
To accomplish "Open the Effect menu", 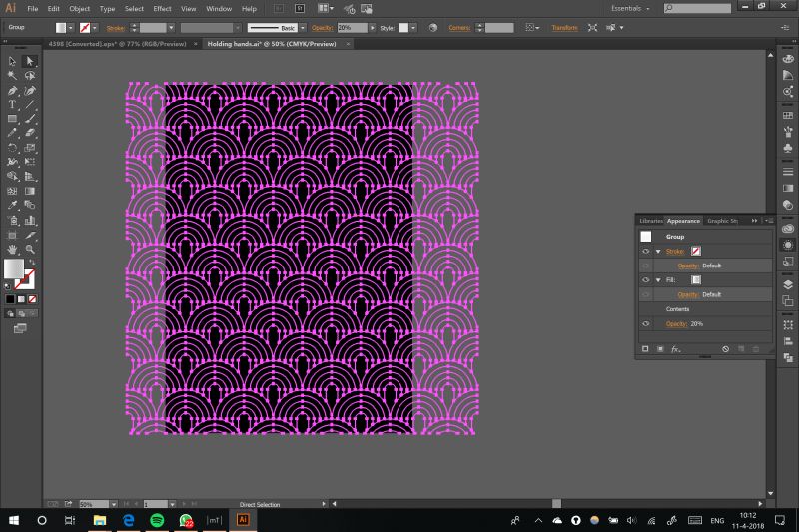I will 162,9.
